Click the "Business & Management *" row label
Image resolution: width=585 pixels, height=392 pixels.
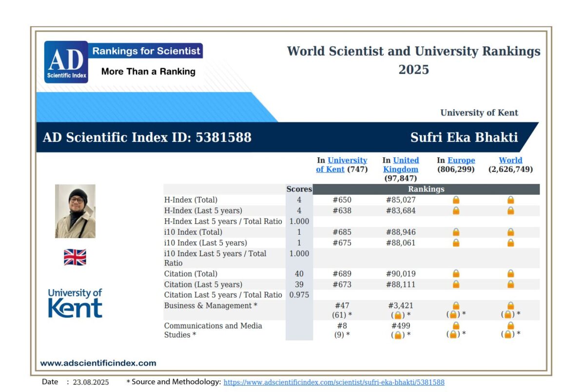coord(211,305)
